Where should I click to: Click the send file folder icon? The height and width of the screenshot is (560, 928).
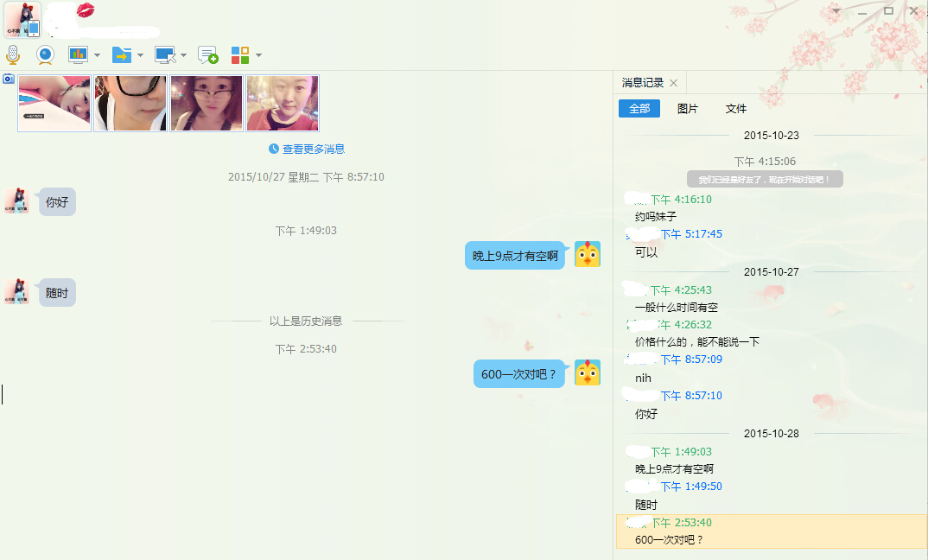point(121,55)
